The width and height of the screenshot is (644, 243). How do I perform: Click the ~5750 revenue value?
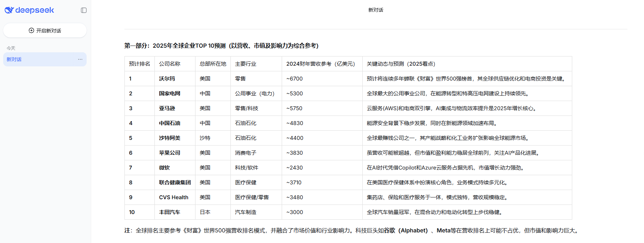294,108
